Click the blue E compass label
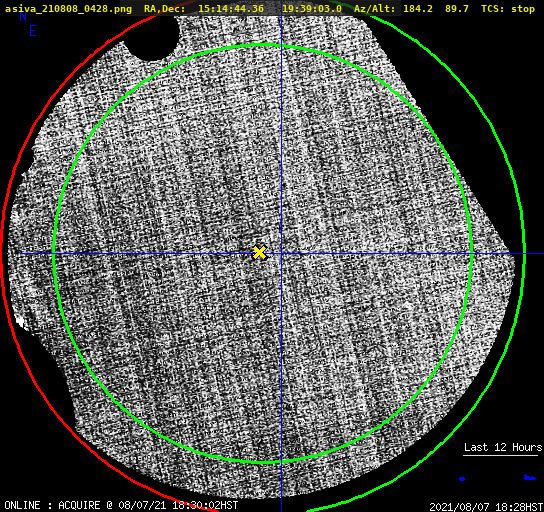544x512 pixels. [33, 31]
